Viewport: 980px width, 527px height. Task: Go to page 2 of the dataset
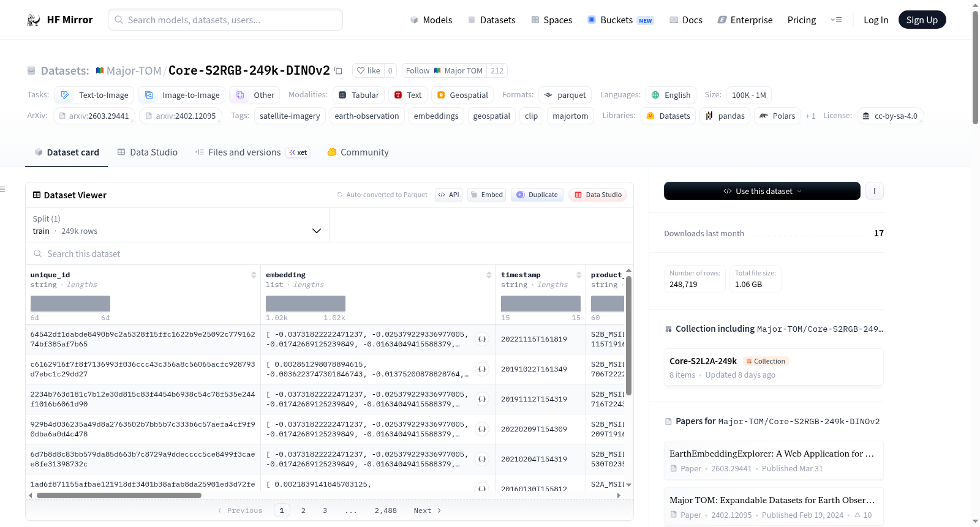[303, 510]
